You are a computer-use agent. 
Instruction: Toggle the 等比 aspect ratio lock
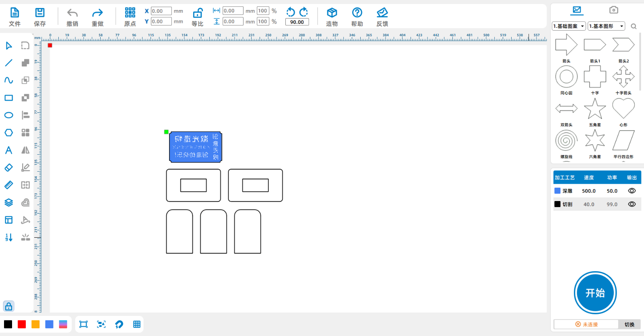click(x=197, y=17)
